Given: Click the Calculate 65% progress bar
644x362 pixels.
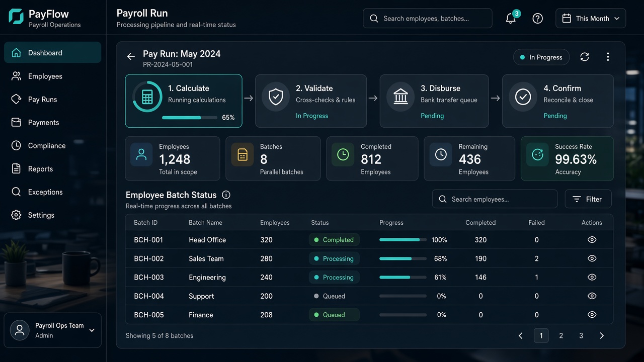Looking at the screenshot, I should pyautogui.click(x=189, y=118).
